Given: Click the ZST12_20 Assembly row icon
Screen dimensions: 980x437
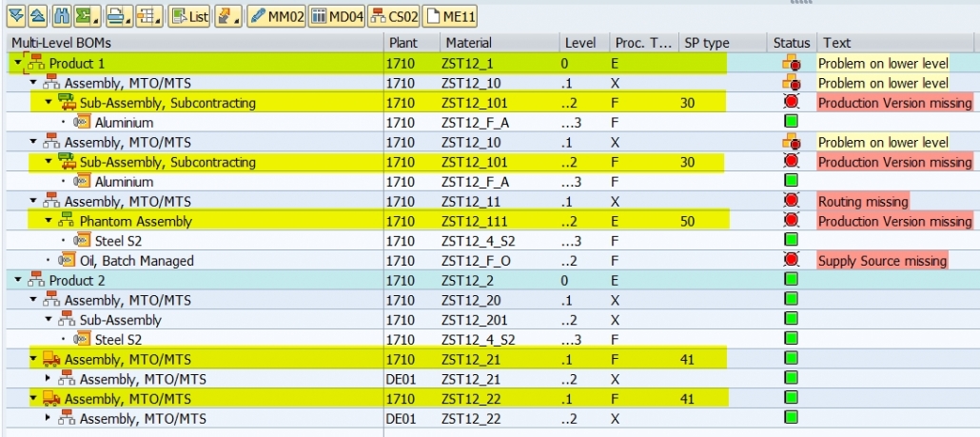Looking at the screenshot, I should (50, 300).
